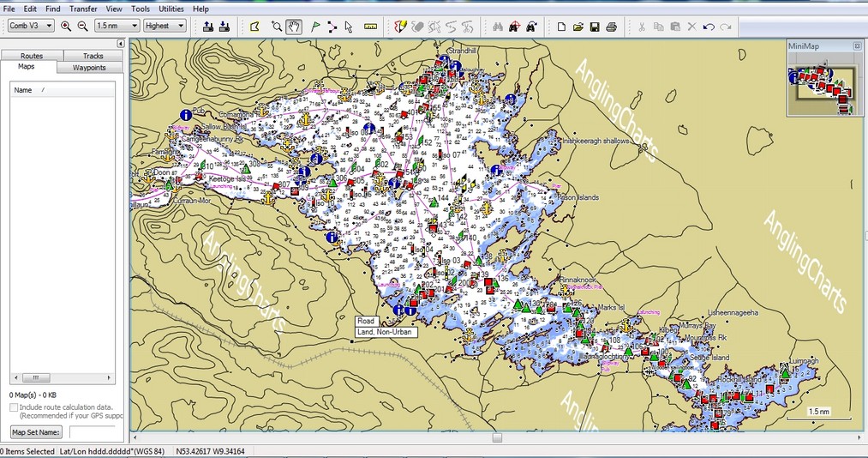
Task: Select the Zoom tool in toolbar
Action: (277, 26)
